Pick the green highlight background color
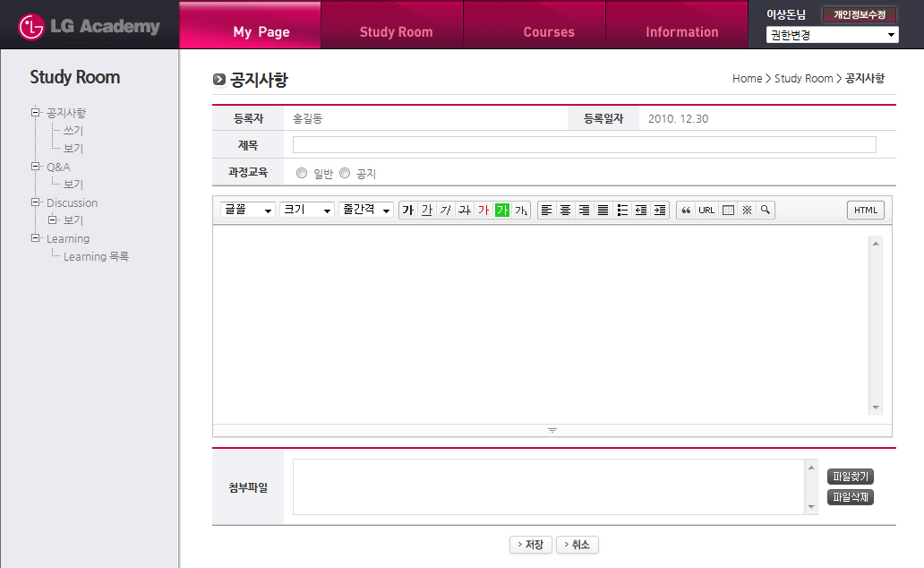The image size is (924, 568). tap(502, 210)
